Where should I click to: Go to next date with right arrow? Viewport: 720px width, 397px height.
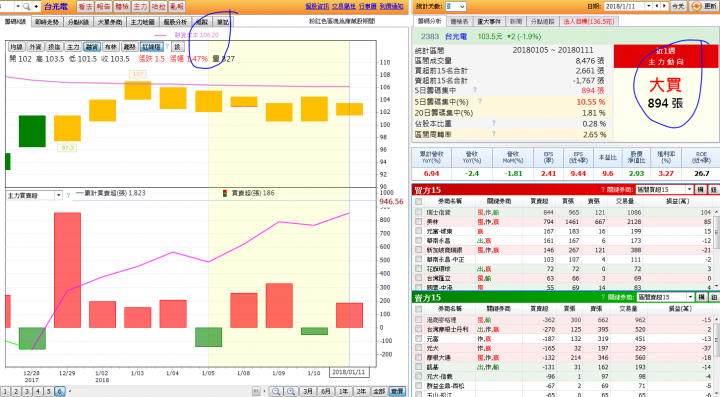[664, 6]
